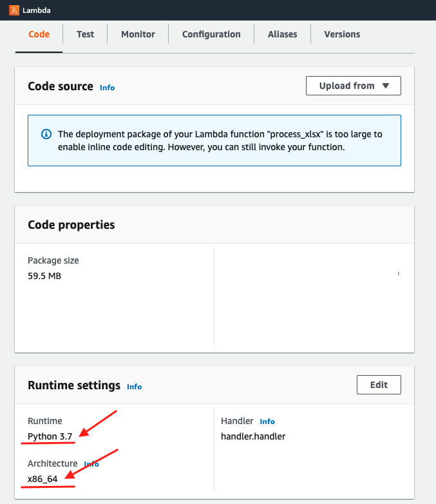Open the Upload from dropdown
Screen dimensions: 436x504
tap(354, 86)
